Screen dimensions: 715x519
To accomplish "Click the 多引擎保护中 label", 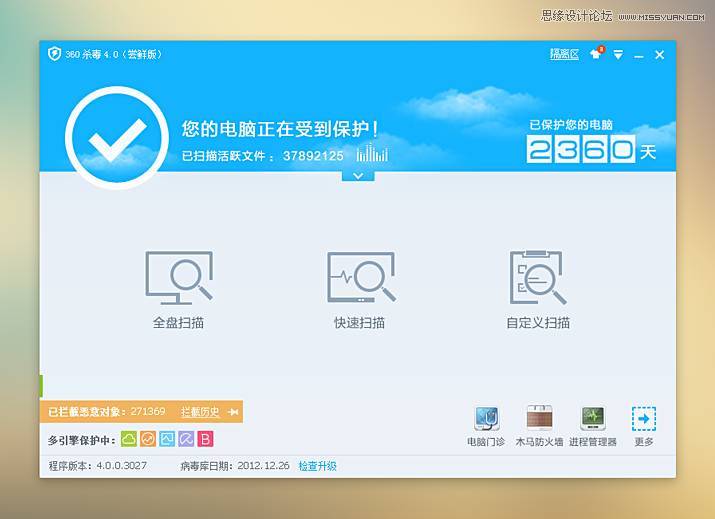I will click(x=82, y=440).
